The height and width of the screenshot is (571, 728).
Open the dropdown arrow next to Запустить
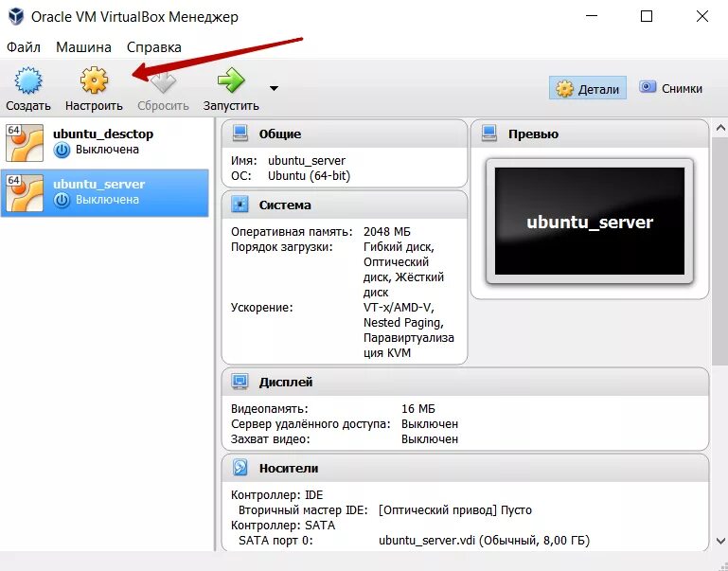point(274,88)
